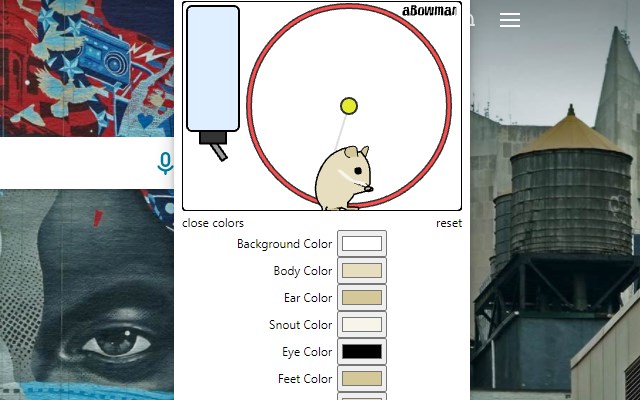
Task: Click the light blue water bottle
Action: pyautogui.click(x=213, y=69)
